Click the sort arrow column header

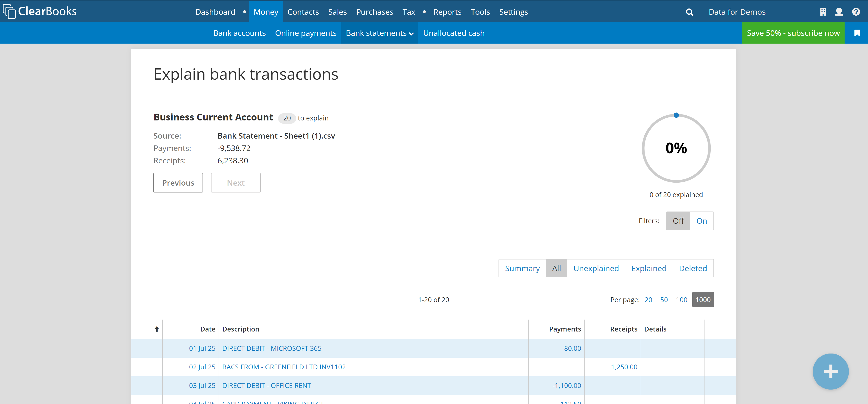tap(157, 329)
